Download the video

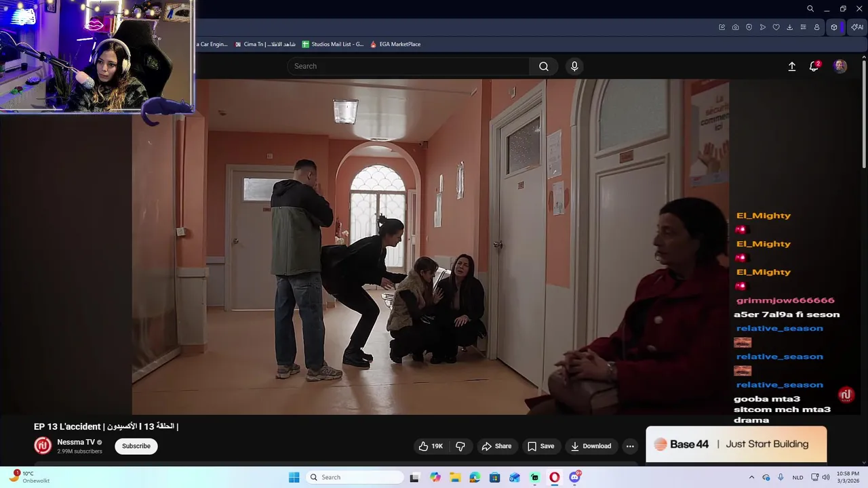pyautogui.click(x=591, y=446)
